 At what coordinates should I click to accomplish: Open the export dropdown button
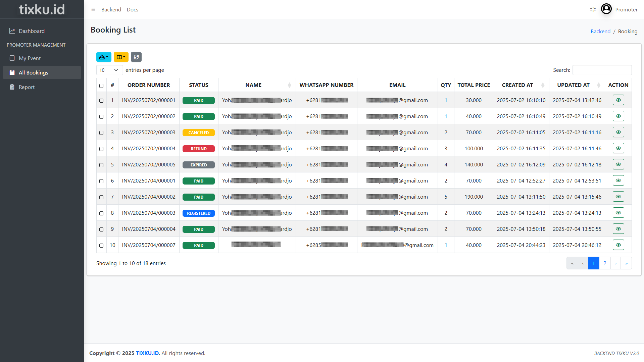pos(104,57)
